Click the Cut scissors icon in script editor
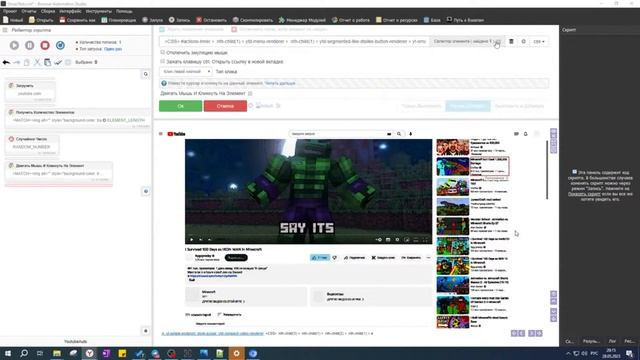This screenshot has height=360, width=640. [37, 62]
